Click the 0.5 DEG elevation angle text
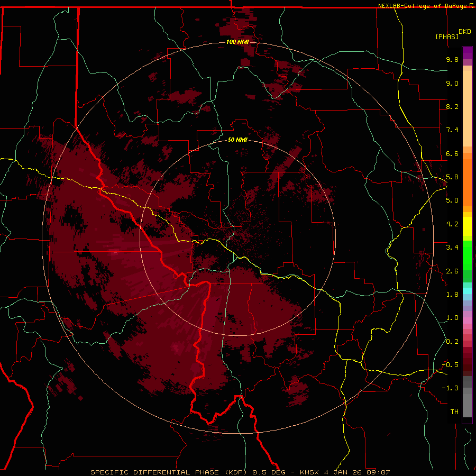 pos(269,472)
